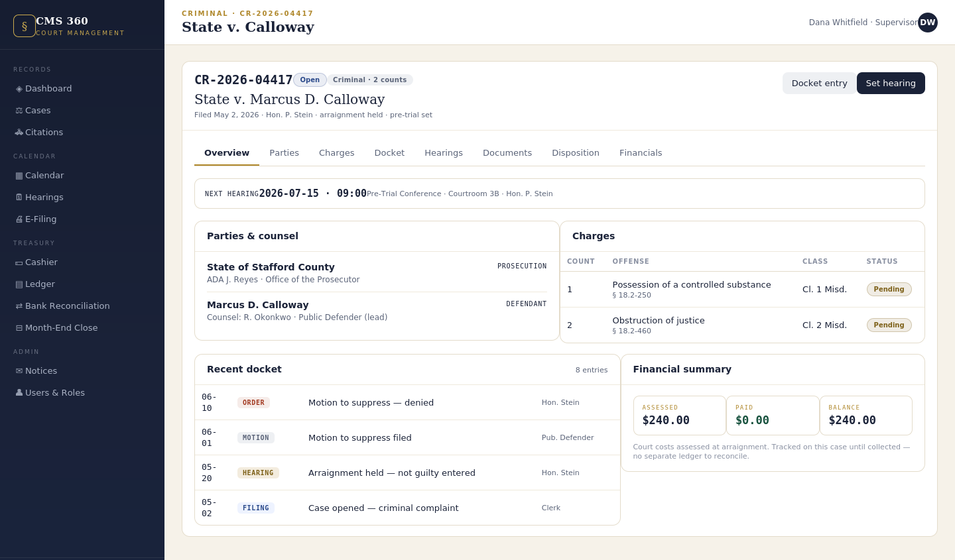Open the Hearings tab
The width and height of the screenshot is (955, 560).
[444, 153]
